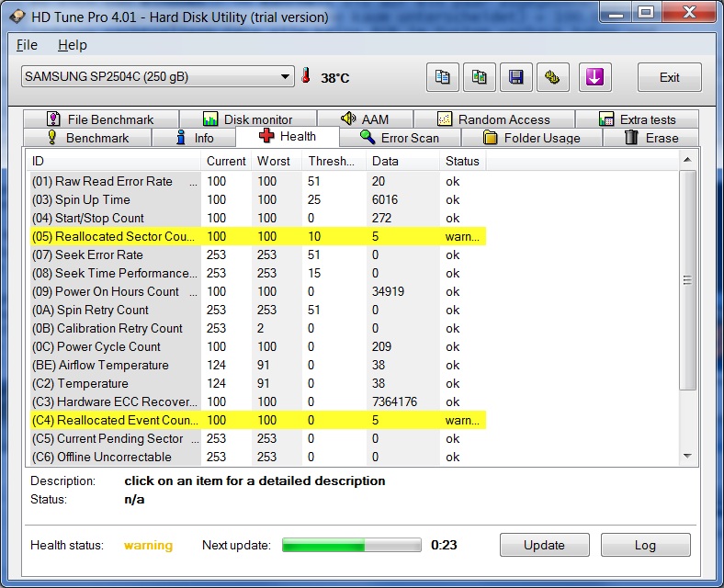Select the (0A) Spin Retry Count row
Screen dimensions: 724x588
tap(257, 310)
